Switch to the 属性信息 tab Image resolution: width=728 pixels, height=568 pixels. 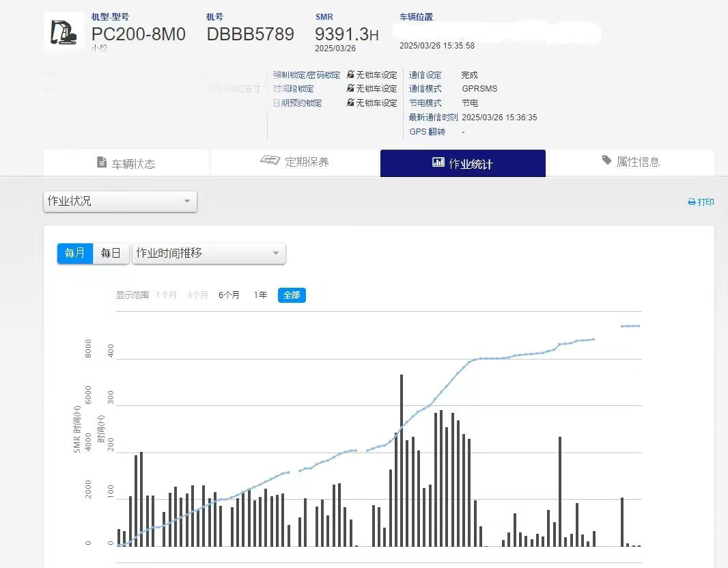pyautogui.click(x=630, y=162)
